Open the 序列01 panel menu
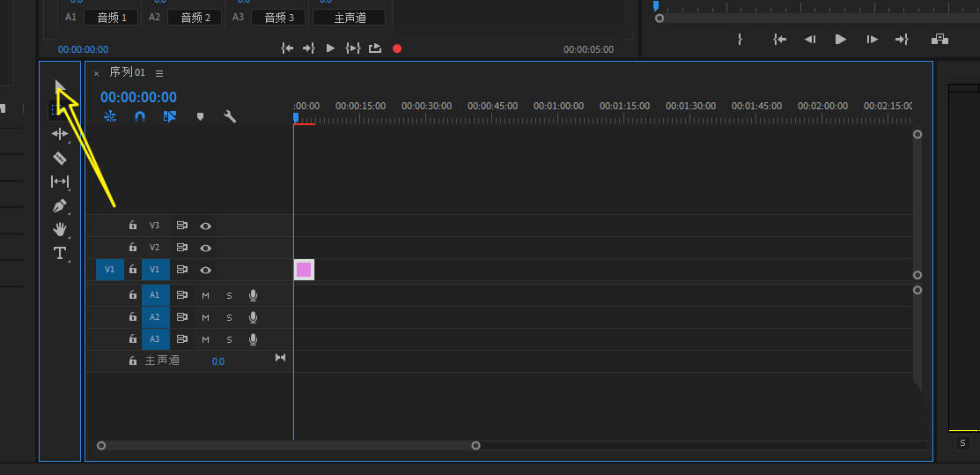This screenshot has width=980, height=475. pyautogui.click(x=159, y=73)
